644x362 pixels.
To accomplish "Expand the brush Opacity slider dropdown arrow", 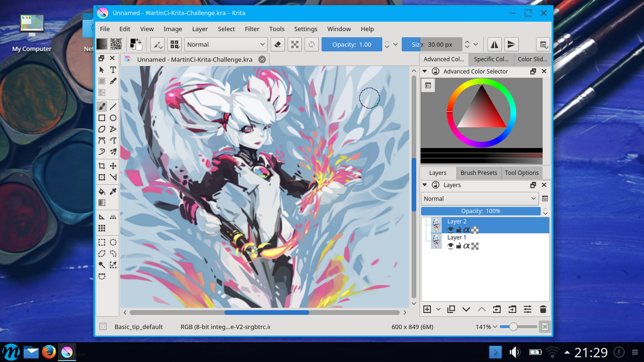I will (x=396, y=44).
